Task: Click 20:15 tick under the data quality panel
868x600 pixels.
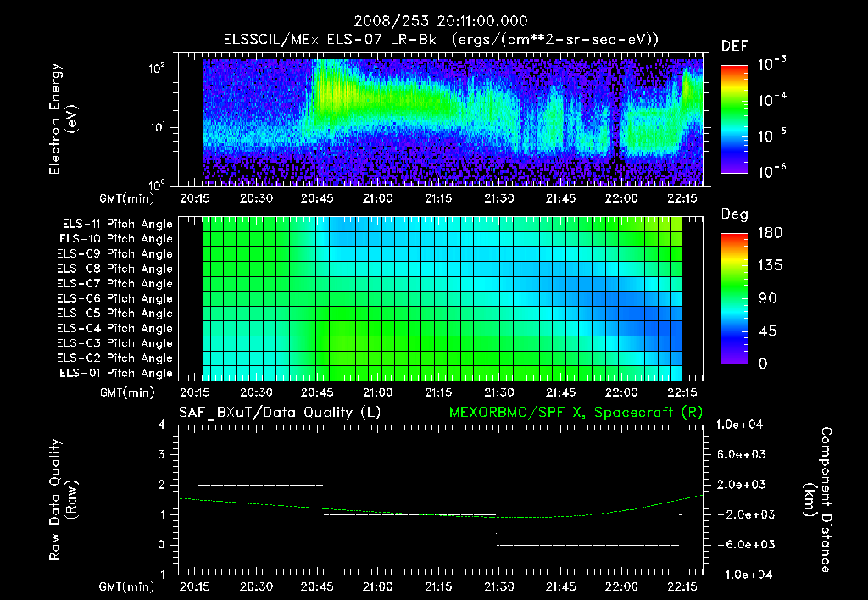Action: click(195, 586)
